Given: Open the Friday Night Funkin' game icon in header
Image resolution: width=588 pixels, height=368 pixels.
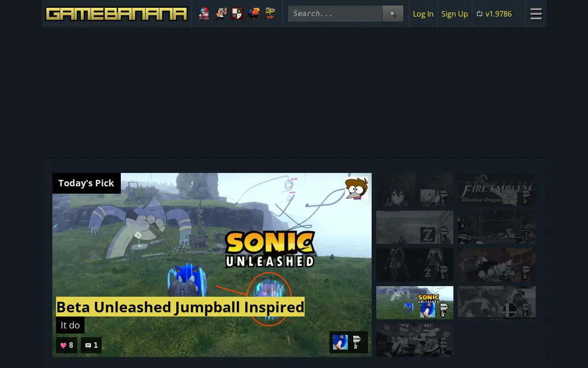Looking at the screenshot, I should pos(204,14).
